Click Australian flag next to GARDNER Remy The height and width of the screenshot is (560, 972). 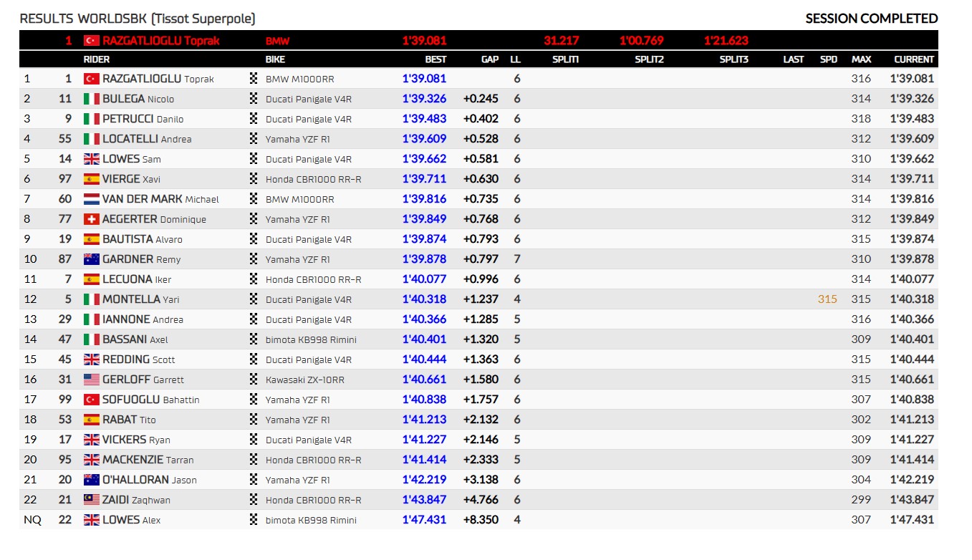coord(91,259)
